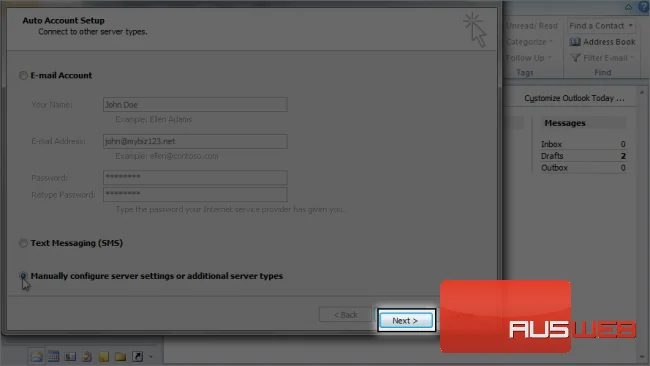Click the Messages heading in Outlook Today

[565, 123]
